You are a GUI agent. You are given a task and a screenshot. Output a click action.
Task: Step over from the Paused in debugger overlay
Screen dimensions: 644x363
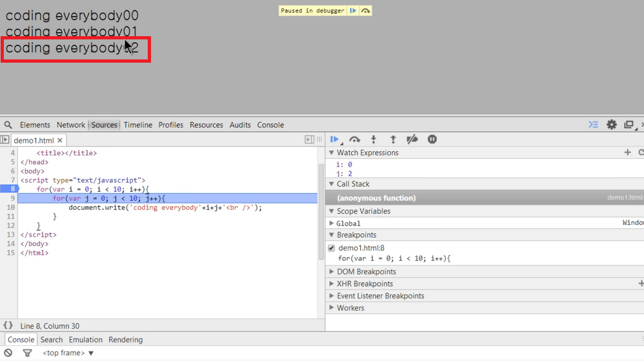click(x=365, y=11)
